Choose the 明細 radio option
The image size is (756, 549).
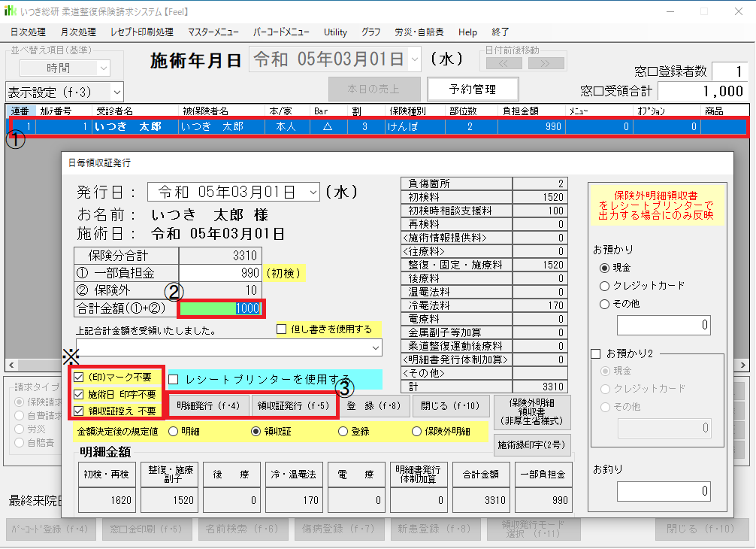pyautogui.click(x=173, y=432)
